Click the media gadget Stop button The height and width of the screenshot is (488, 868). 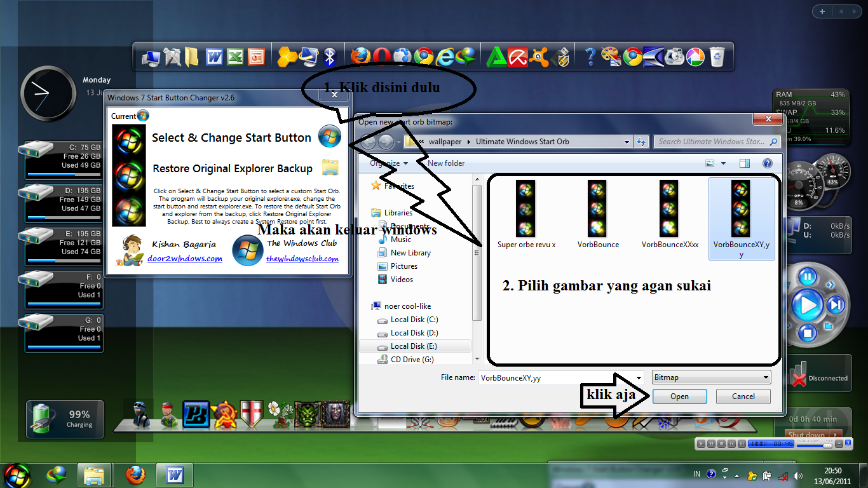[x=808, y=332]
